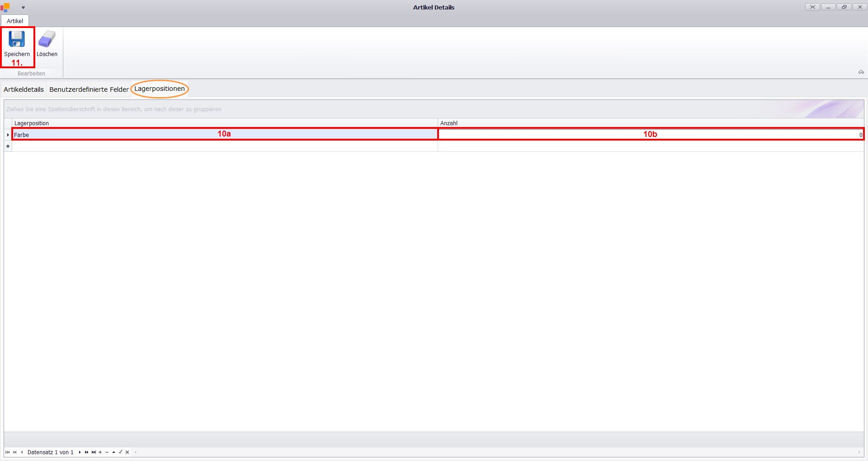Add new record with plus icon

pyautogui.click(x=100, y=452)
